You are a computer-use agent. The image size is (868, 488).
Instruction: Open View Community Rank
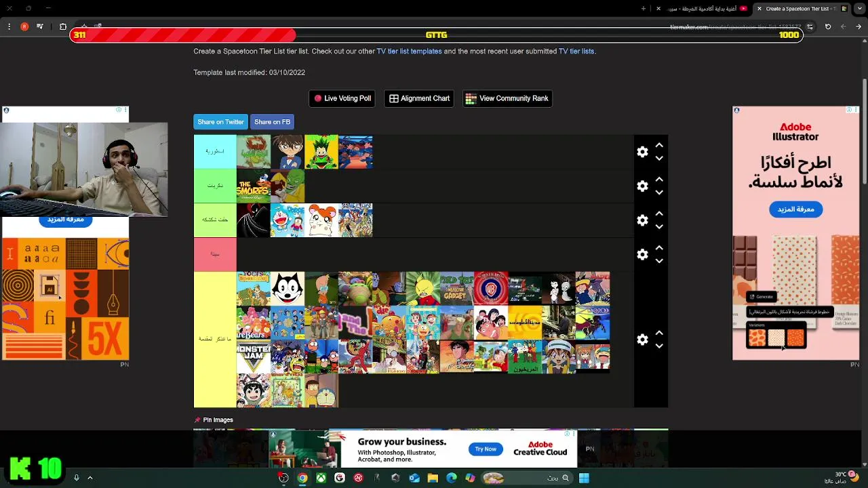507,98
